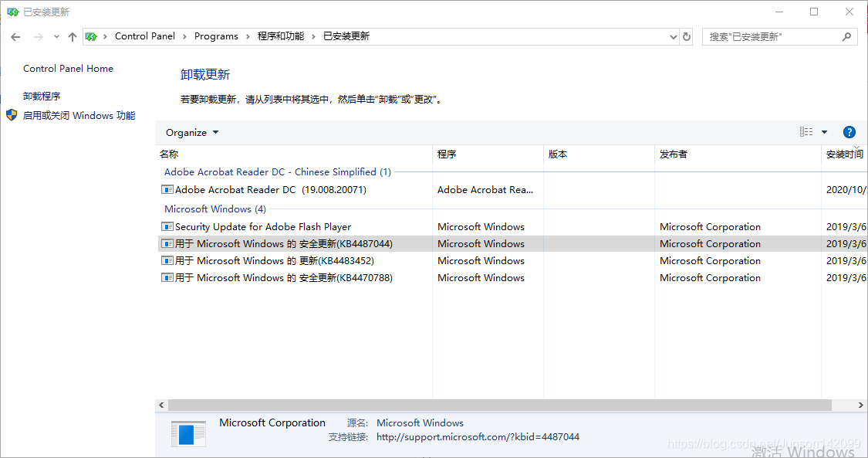Click the shield icon beside Windows 功能

(x=12, y=115)
